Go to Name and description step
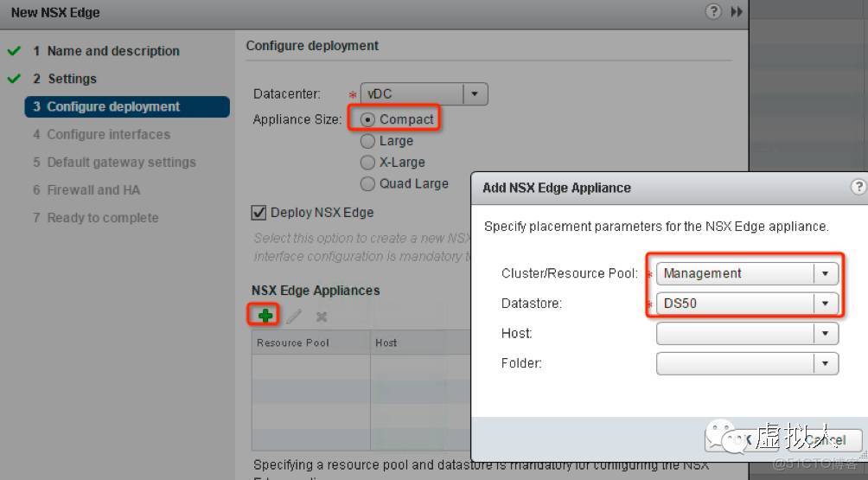The image size is (868, 480). (x=113, y=51)
